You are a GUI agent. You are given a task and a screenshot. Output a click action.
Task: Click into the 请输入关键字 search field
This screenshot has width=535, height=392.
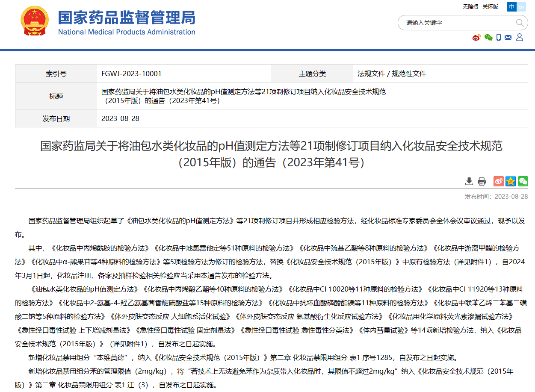tap(458, 23)
